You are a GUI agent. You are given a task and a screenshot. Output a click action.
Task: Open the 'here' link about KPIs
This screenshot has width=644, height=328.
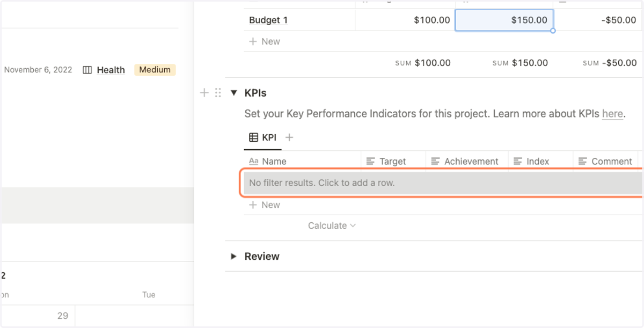coord(613,114)
